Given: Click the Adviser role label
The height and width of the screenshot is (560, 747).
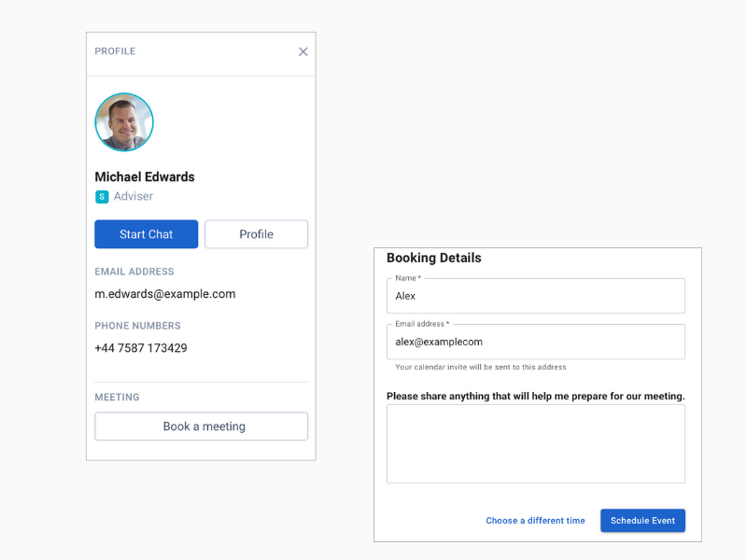Looking at the screenshot, I should pyautogui.click(x=134, y=196).
